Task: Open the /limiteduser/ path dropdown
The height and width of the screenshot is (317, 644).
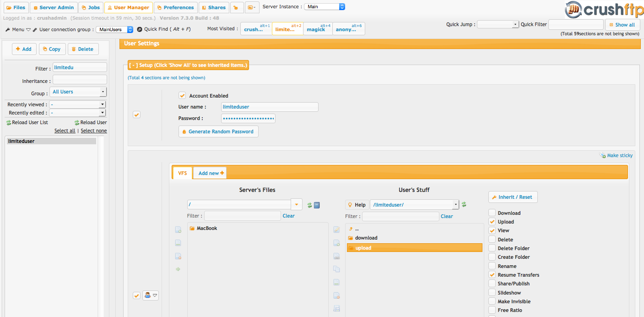Action: point(414,205)
